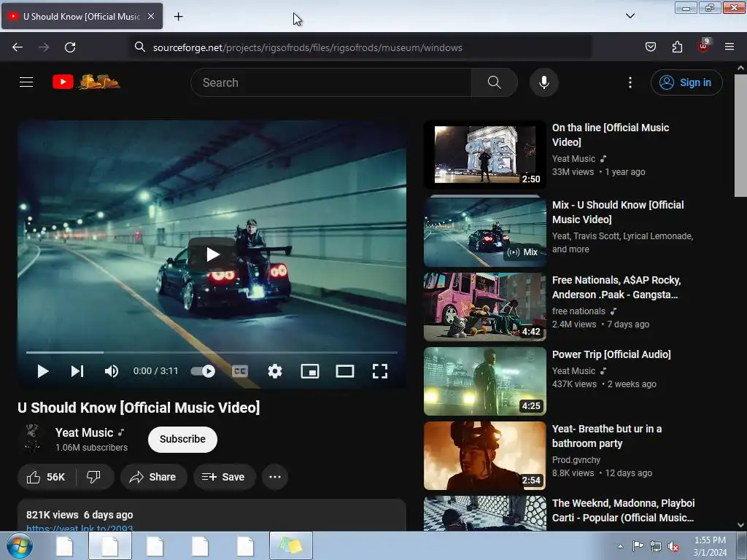The height and width of the screenshot is (560, 747).
Task: Click the Sign in button
Action: click(686, 82)
